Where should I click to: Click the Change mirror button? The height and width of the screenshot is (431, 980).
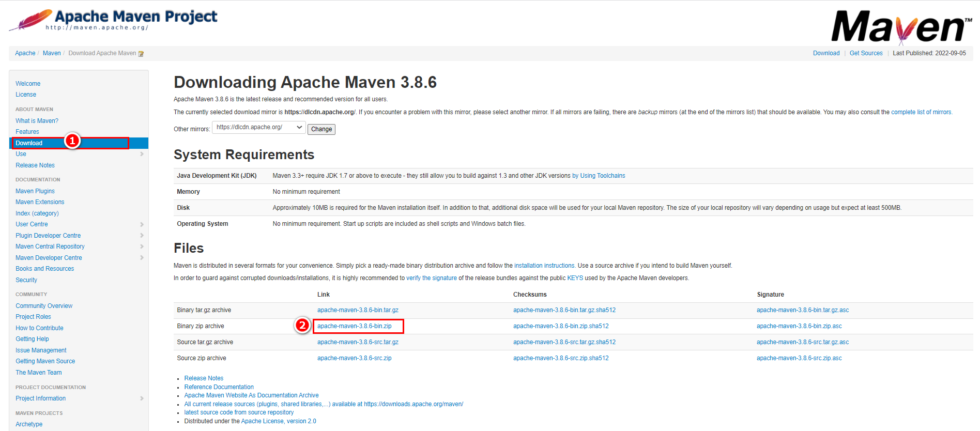pyautogui.click(x=321, y=129)
